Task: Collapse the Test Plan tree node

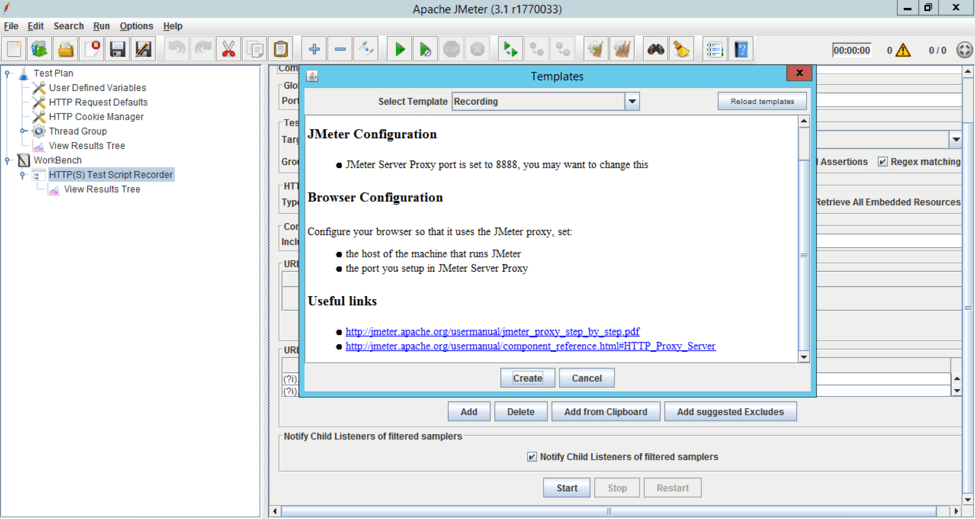Action: pos(7,73)
